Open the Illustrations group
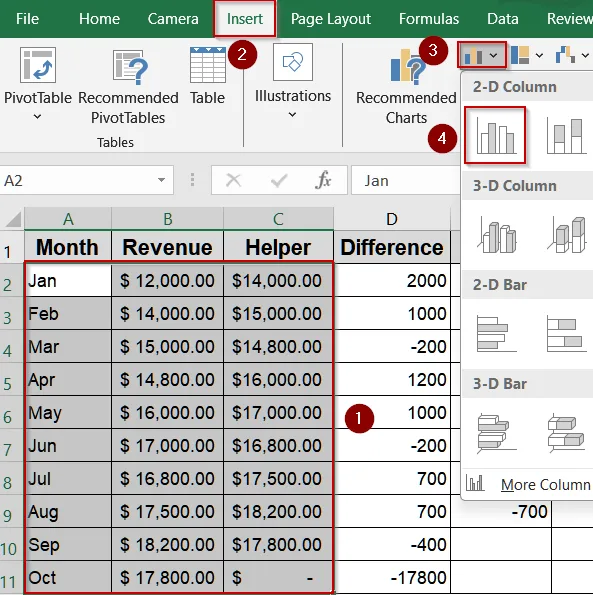Viewport: 593px width, 595px height. (293, 81)
